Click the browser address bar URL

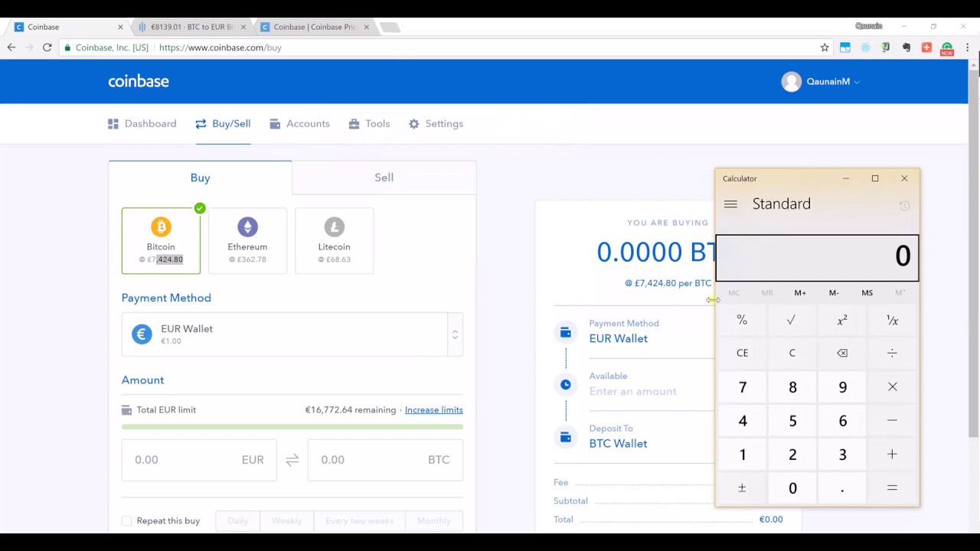pos(220,47)
